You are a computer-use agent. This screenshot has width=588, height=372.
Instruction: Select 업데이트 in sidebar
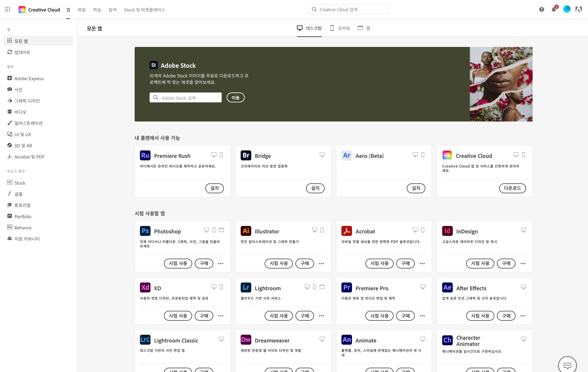38,52
